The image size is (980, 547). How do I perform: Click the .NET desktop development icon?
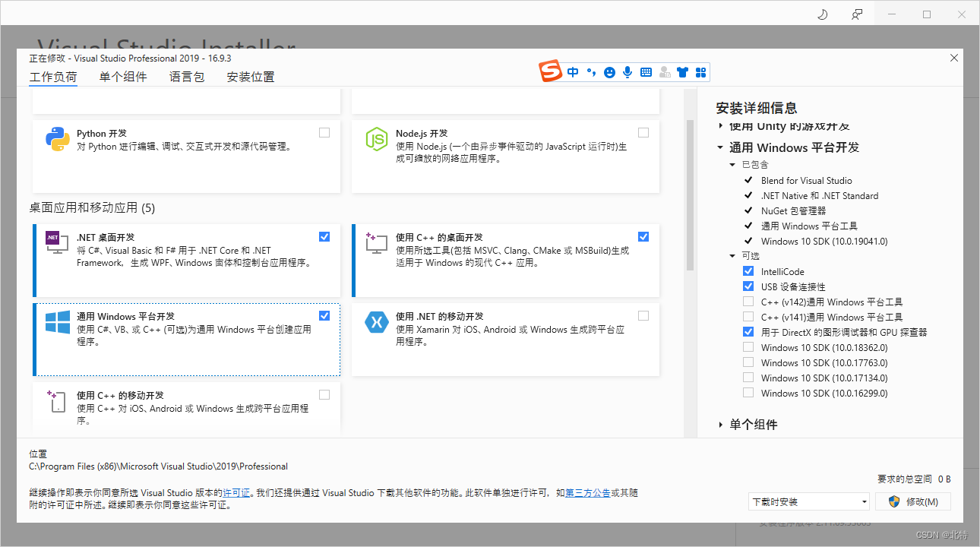58,243
